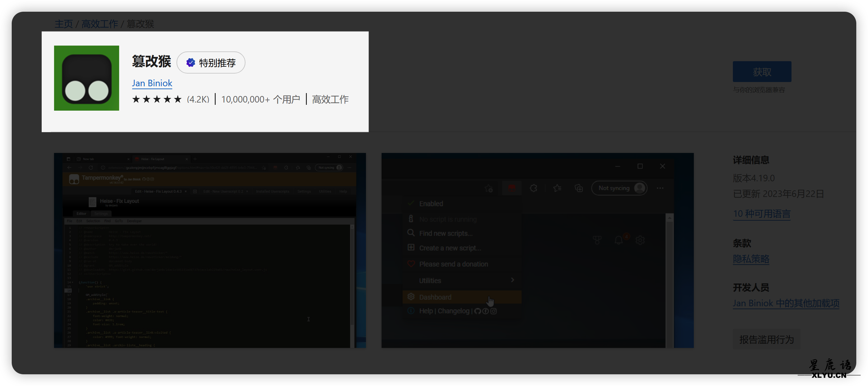The height and width of the screenshot is (386, 868).
Task: Open 高效工作 in the breadcrumb
Action: pyautogui.click(x=100, y=23)
